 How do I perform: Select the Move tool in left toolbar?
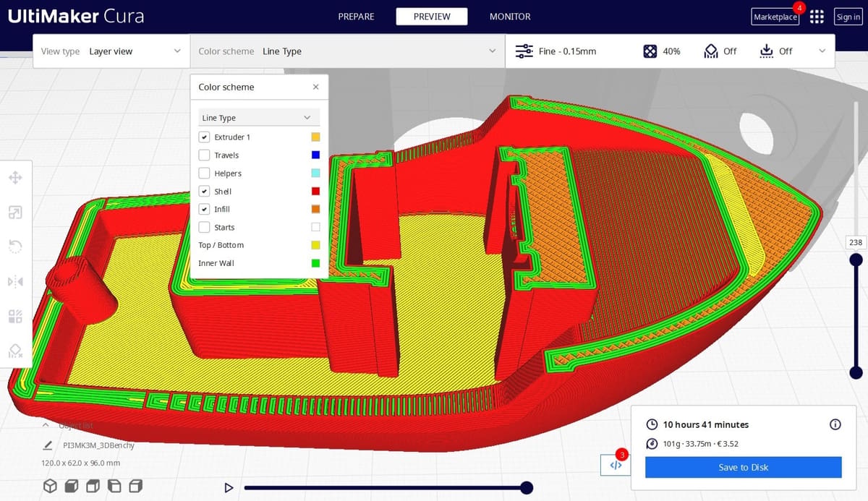pos(15,177)
